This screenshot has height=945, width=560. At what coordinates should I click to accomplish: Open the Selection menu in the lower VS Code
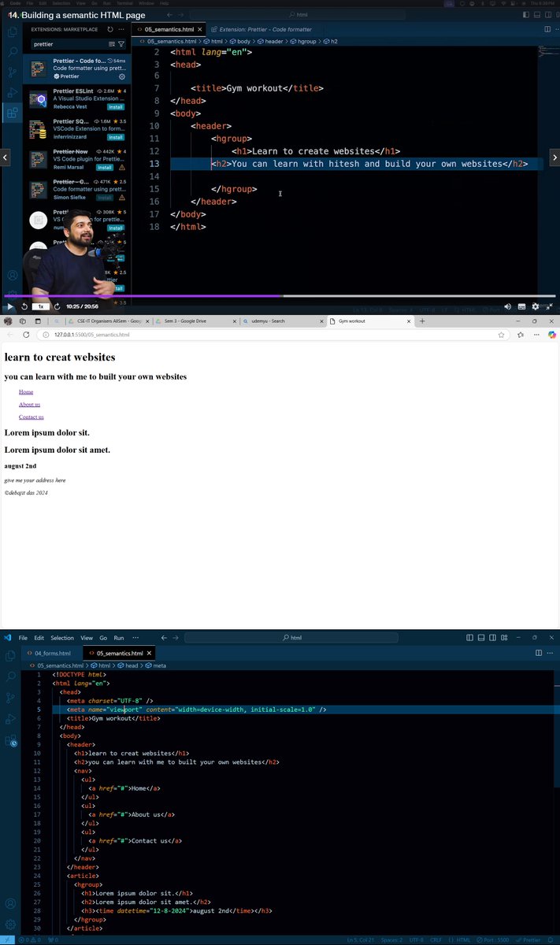click(62, 638)
